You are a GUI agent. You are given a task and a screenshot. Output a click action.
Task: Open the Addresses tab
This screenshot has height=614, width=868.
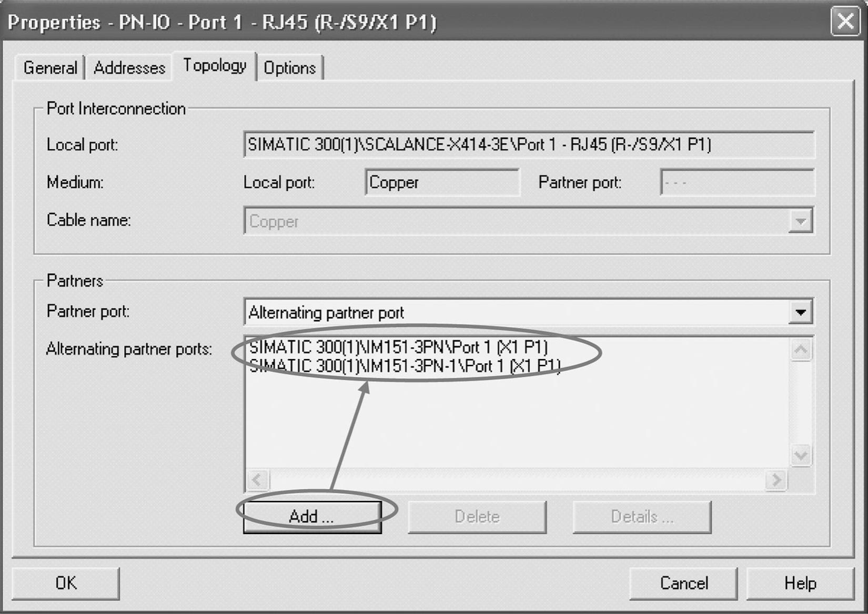pos(129,68)
